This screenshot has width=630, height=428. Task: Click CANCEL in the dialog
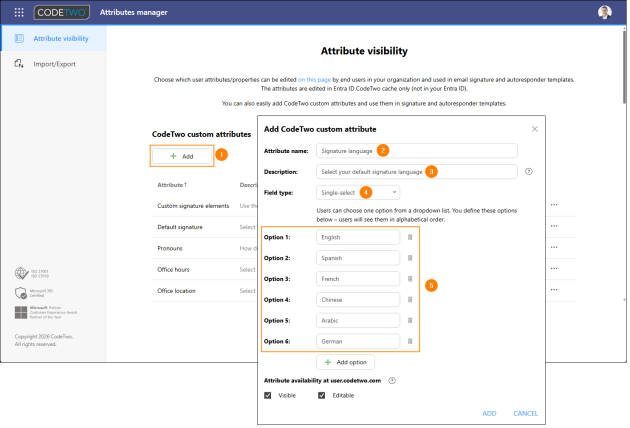click(x=526, y=413)
